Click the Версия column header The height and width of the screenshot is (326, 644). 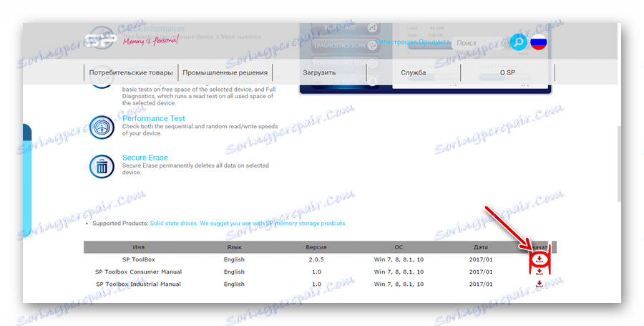click(316, 247)
